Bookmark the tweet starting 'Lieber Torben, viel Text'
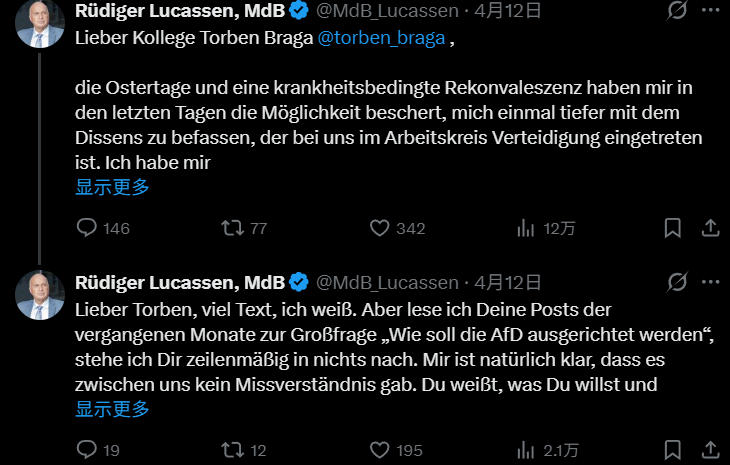Screen dimensions: 730x465 tap(677, 450)
